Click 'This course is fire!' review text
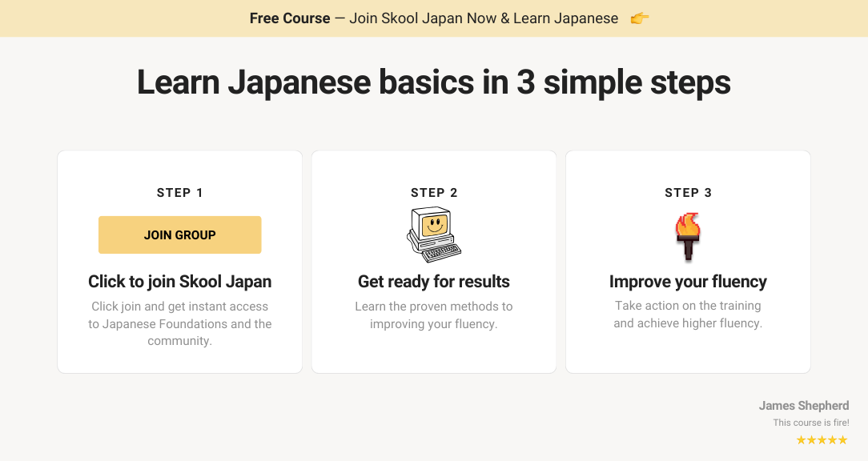 (811, 423)
